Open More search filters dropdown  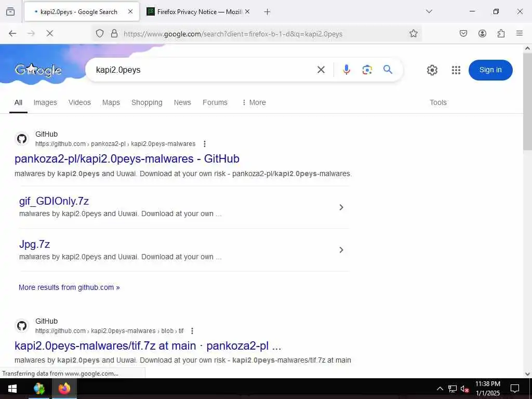pos(254,102)
